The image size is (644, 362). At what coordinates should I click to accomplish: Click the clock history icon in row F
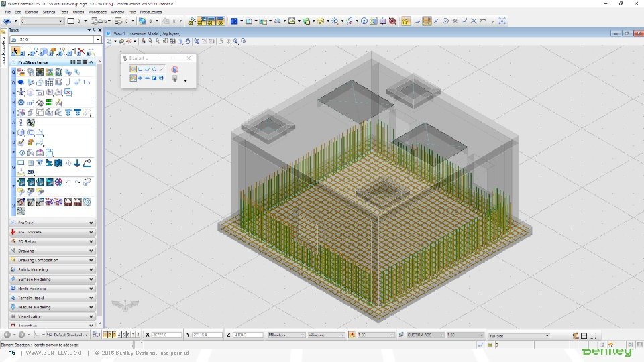tap(21, 153)
